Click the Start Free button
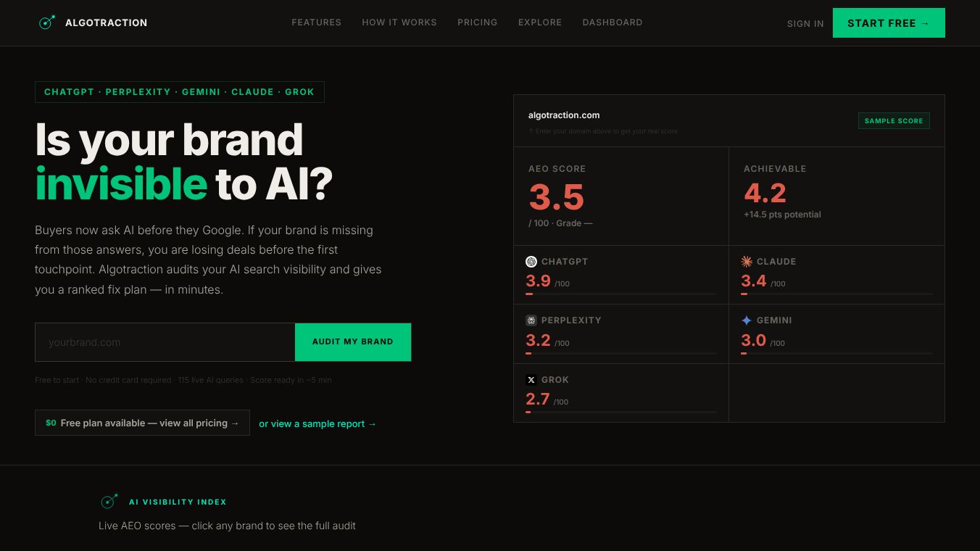The height and width of the screenshot is (551, 980). pyautogui.click(x=889, y=22)
